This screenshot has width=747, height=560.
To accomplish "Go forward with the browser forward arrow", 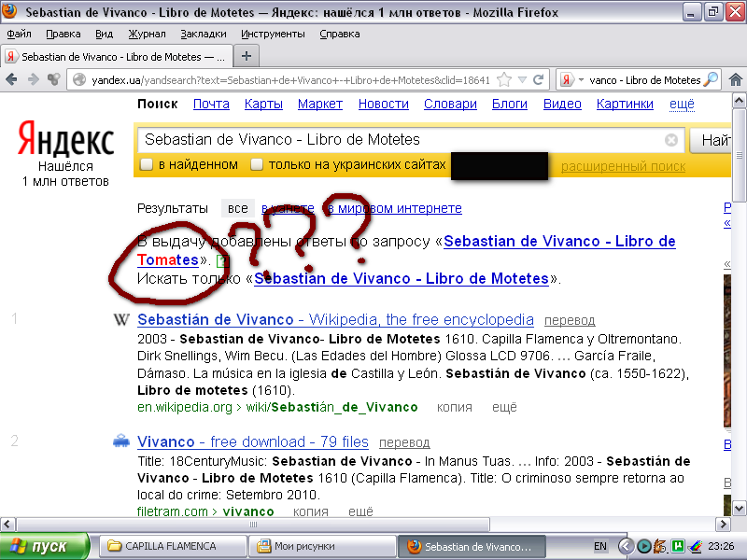I will 33,79.
